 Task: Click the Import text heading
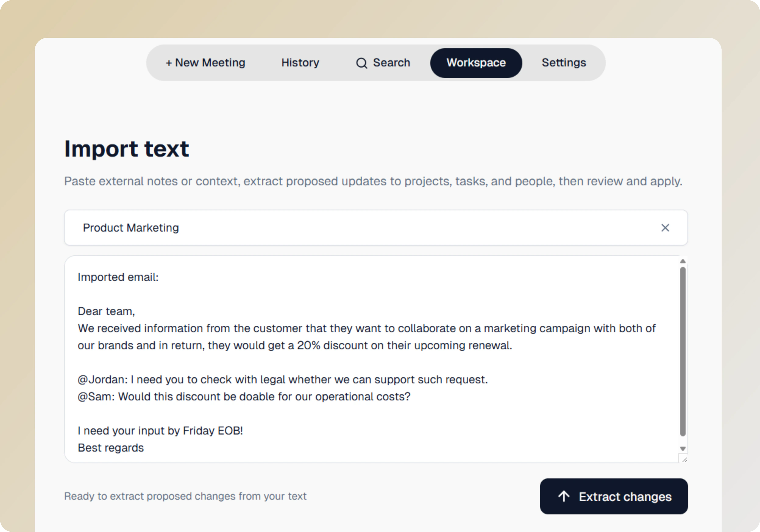[126, 149]
